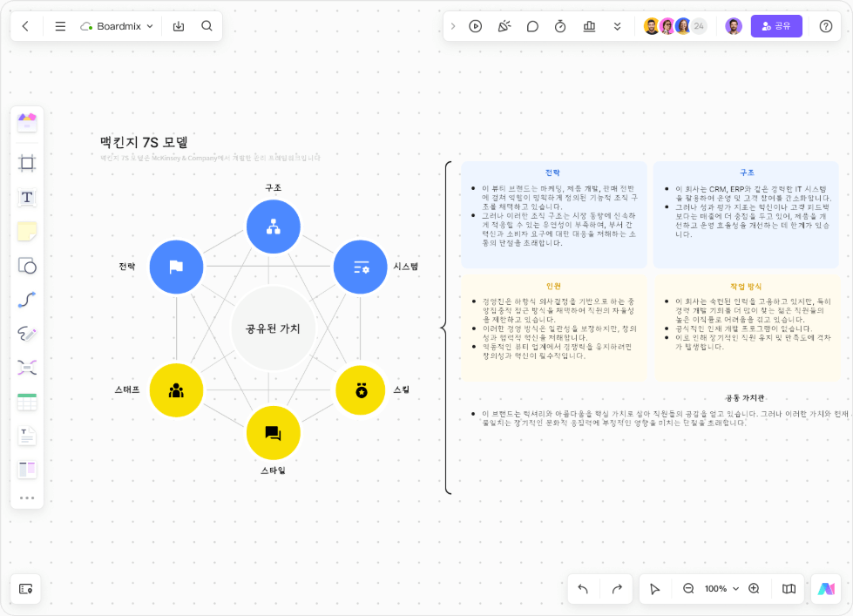Open the timer icon
Image resolution: width=853 pixels, height=616 pixels.
[x=560, y=26]
